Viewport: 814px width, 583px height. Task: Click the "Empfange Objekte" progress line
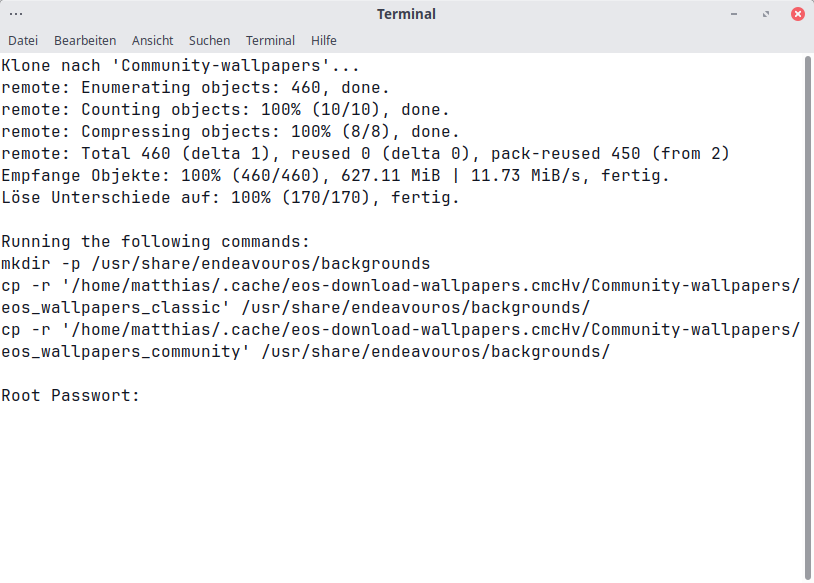[x=335, y=176]
